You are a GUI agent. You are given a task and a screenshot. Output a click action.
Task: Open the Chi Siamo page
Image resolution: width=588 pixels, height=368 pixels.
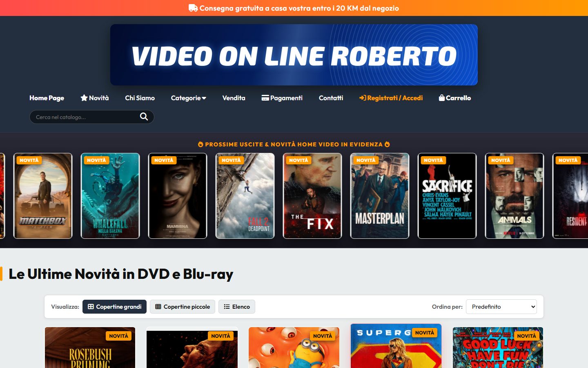click(x=140, y=98)
